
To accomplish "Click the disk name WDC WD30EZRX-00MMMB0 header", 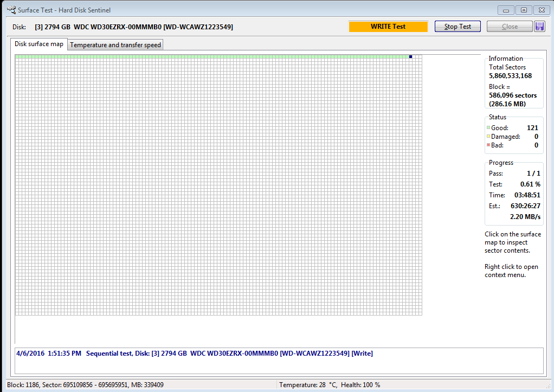I will click(133, 27).
